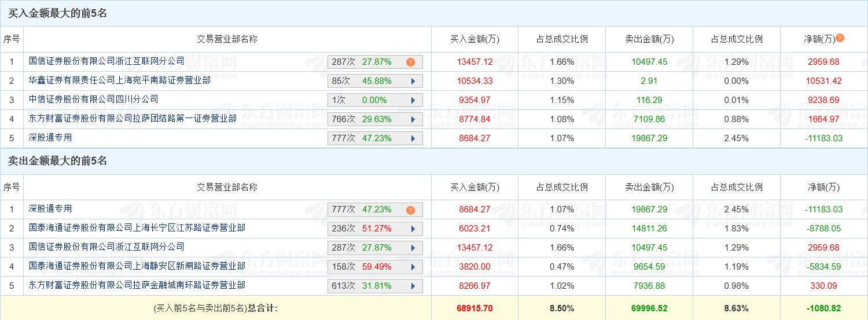This screenshot has height=320, width=868.
Task: Click the 6023.21 buy amount cell
Action: (475, 229)
